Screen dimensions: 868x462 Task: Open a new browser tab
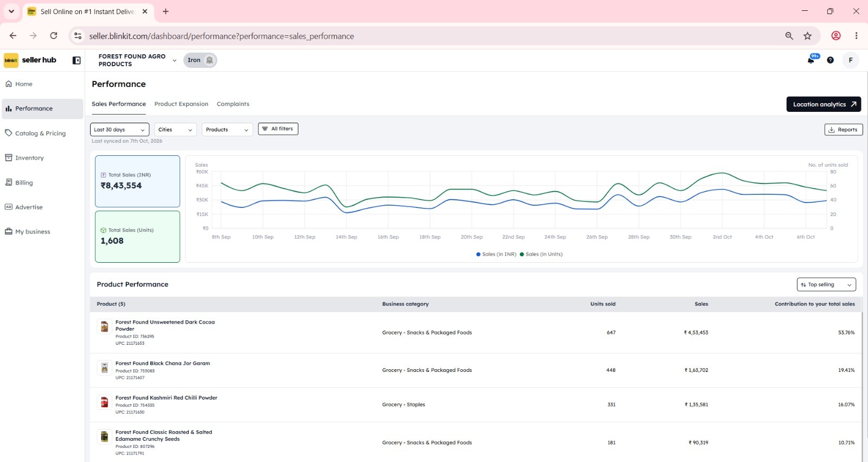pos(166,11)
